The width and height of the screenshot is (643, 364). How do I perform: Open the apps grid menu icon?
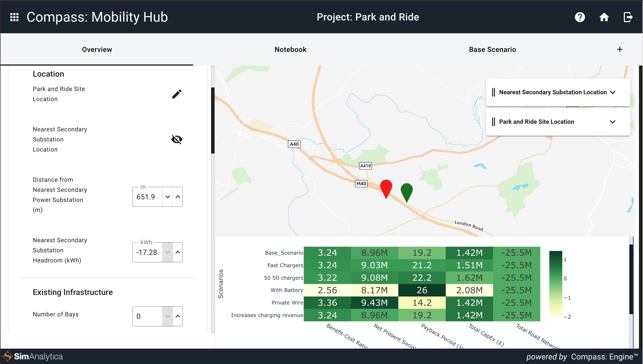[14, 17]
